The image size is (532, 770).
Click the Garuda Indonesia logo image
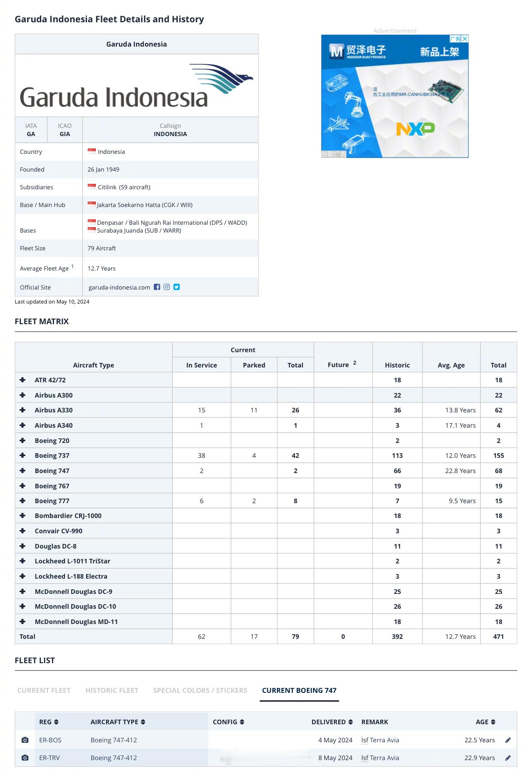pos(137,85)
